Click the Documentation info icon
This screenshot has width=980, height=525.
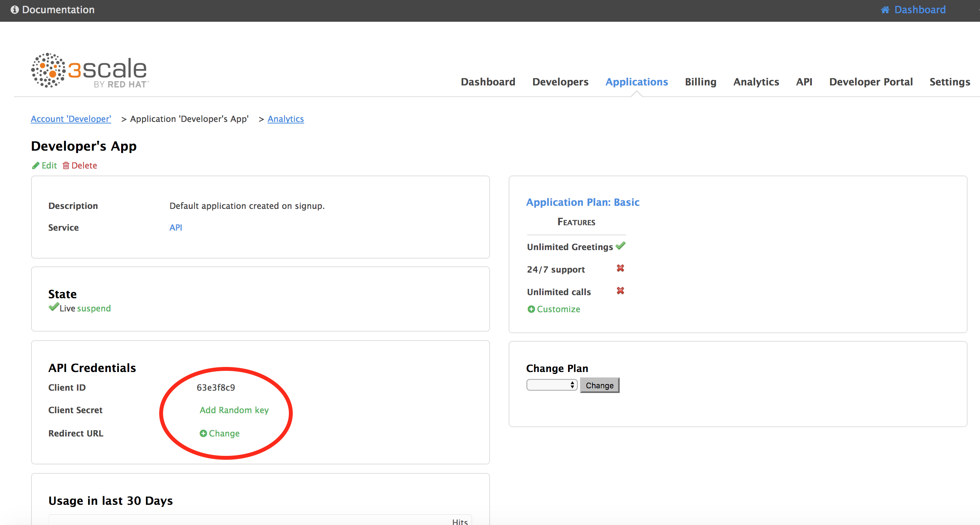tap(14, 10)
